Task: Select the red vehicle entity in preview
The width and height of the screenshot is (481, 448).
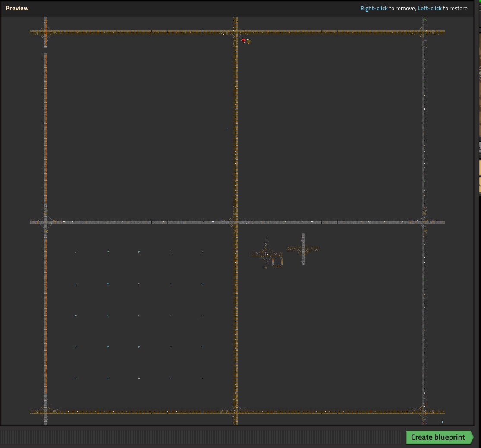Action: point(244,40)
